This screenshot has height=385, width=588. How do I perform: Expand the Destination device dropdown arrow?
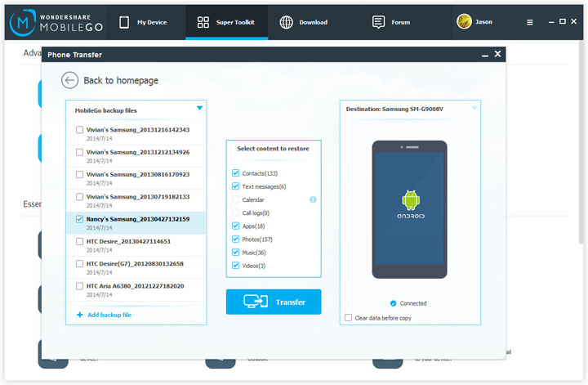(474, 108)
